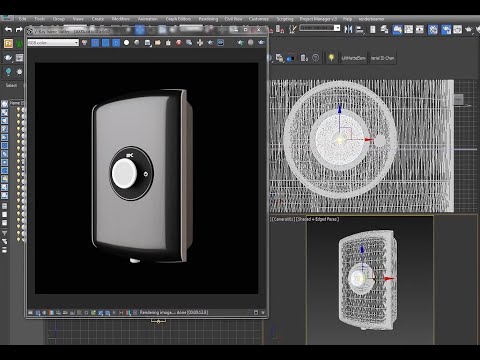Click the question mark help icon in toolbar

[x=316, y=58]
